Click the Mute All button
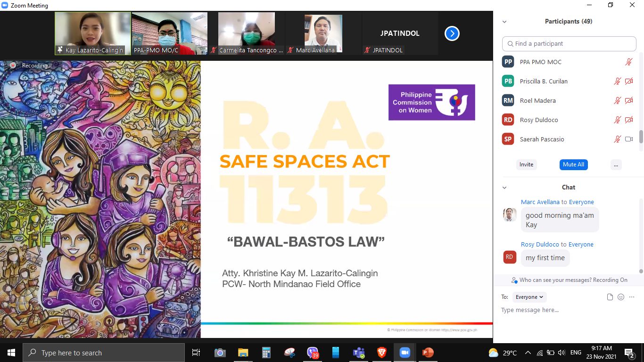The image size is (644, 362). pos(573,165)
